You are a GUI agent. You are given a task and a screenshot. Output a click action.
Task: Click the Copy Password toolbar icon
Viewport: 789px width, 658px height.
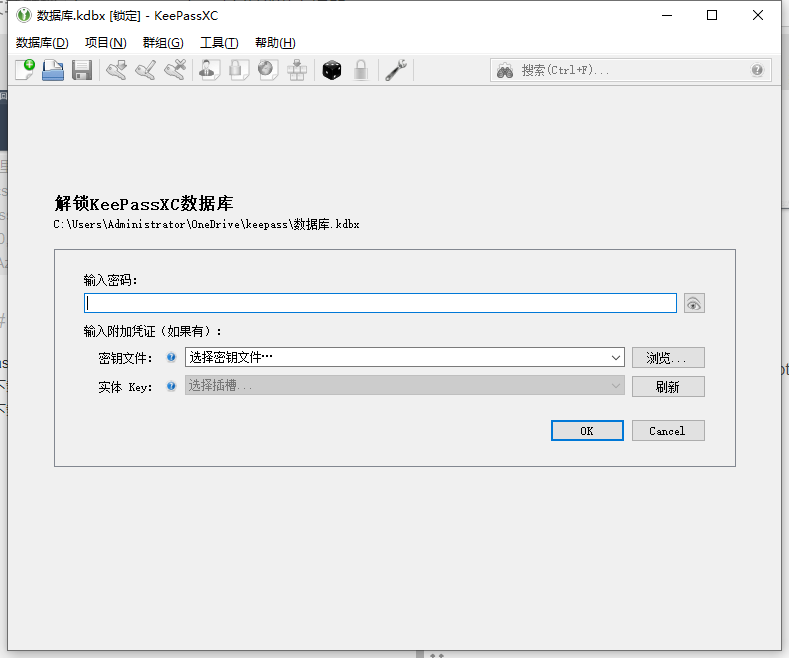click(239, 70)
